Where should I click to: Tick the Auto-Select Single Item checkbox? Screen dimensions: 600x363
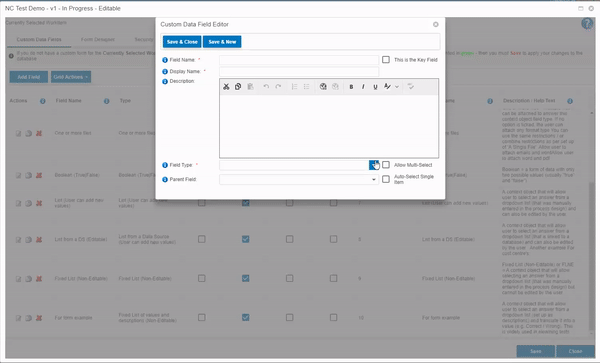(x=386, y=179)
